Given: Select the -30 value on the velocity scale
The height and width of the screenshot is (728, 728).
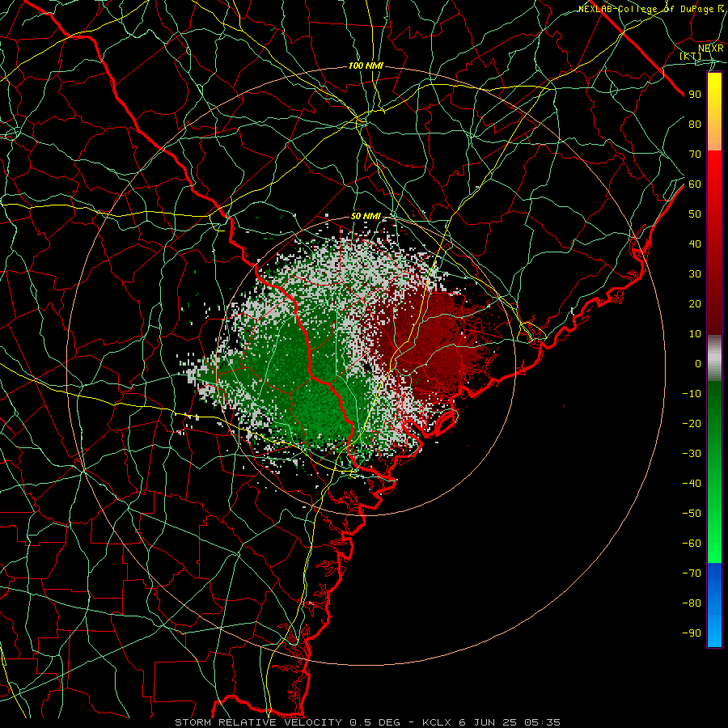Looking at the screenshot, I should 692,453.
